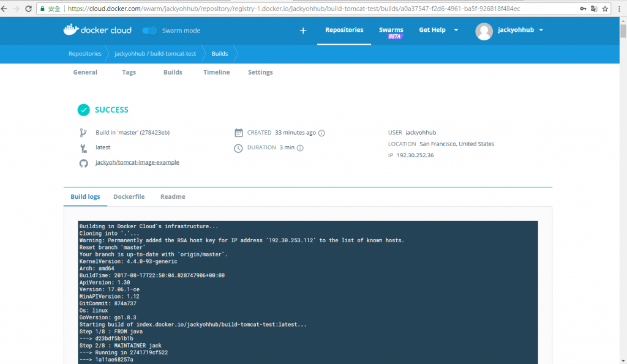Click the info icon after 3 min
627x364 pixels.
click(x=300, y=148)
